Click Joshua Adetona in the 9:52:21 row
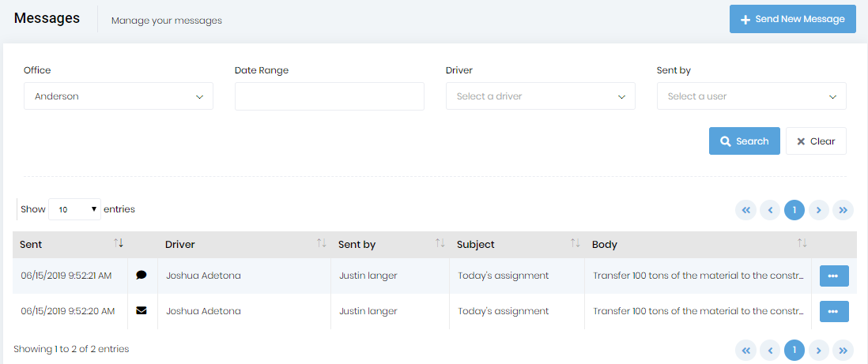The width and height of the screenshot is (868, 364). pos(204,276)
